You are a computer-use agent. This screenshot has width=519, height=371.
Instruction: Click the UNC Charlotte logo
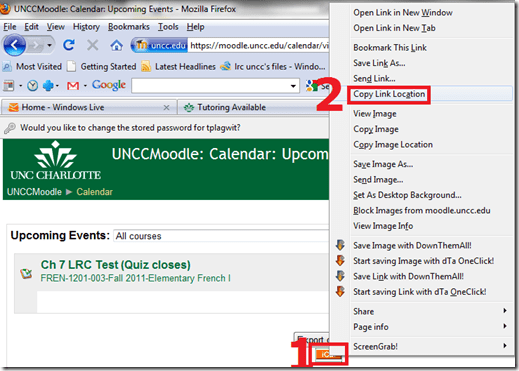[x=55, y=161]
